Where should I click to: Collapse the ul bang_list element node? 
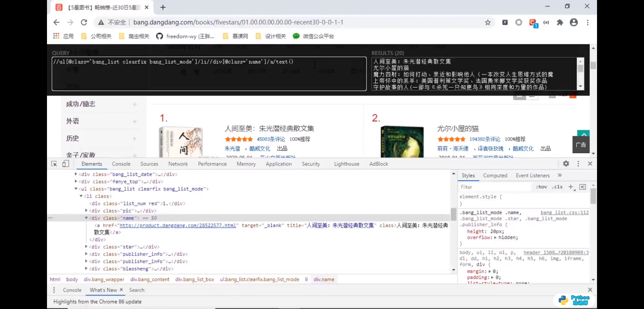tap(76, 189)
